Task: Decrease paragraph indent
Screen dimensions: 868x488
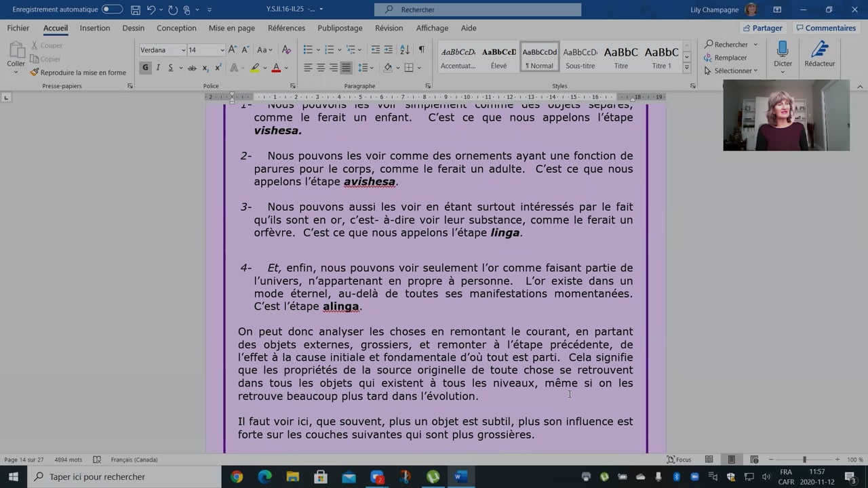Action: 375,49
